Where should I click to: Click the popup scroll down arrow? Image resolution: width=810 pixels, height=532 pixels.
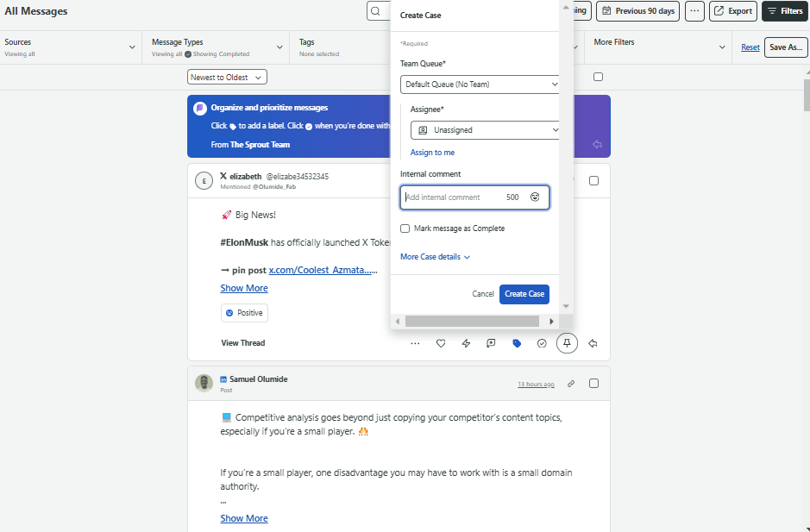[x=566, y=306]
